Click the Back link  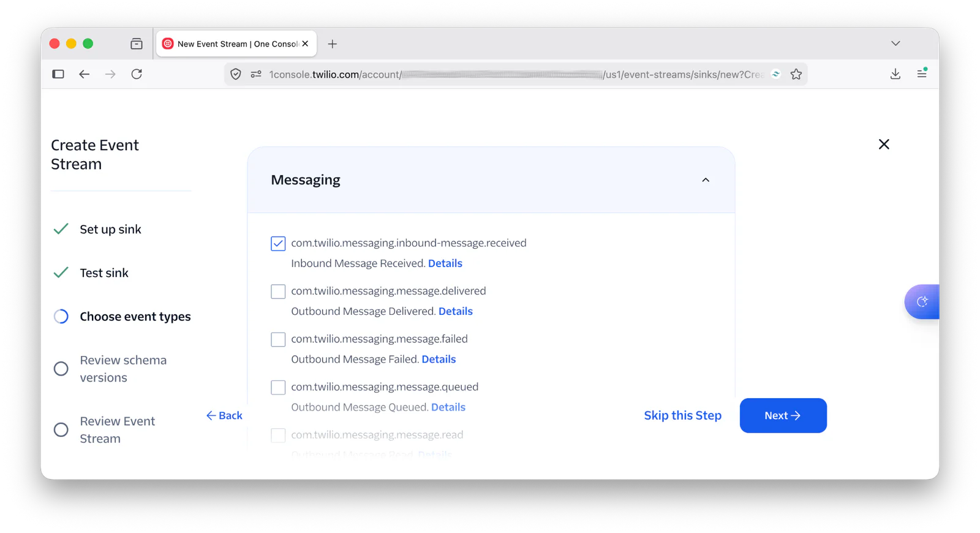point(224,415)
